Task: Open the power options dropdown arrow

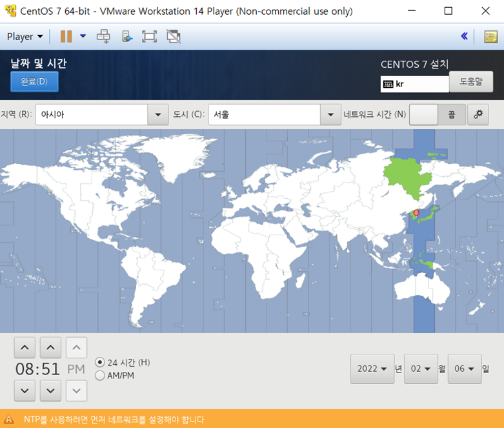Action: pos(83,36)
